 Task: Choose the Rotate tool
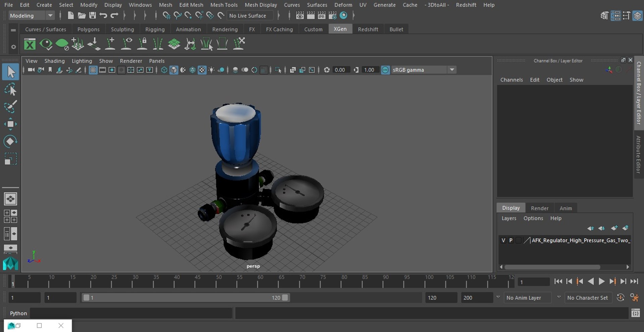point(10,141)
